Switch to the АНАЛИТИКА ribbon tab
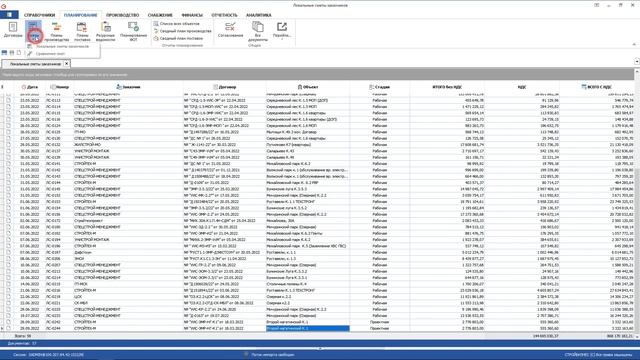 (258, 15)
